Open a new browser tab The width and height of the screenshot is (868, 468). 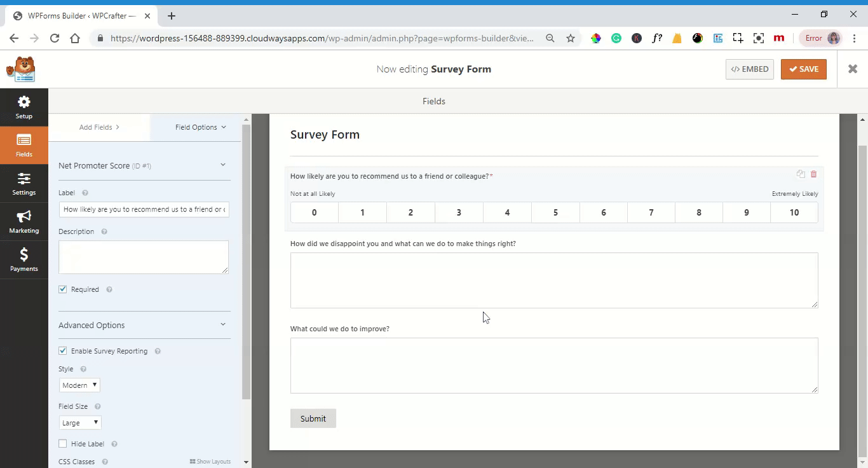tap(172, 16)
